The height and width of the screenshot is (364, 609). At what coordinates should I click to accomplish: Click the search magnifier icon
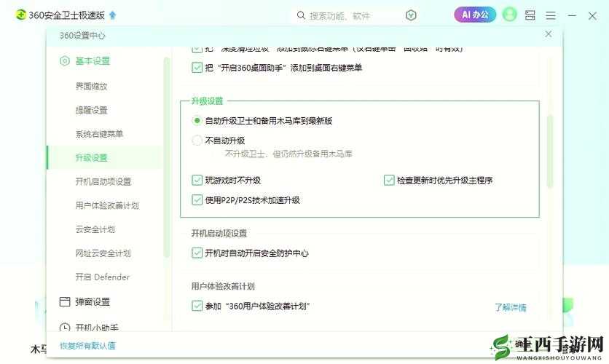[301, 15]
